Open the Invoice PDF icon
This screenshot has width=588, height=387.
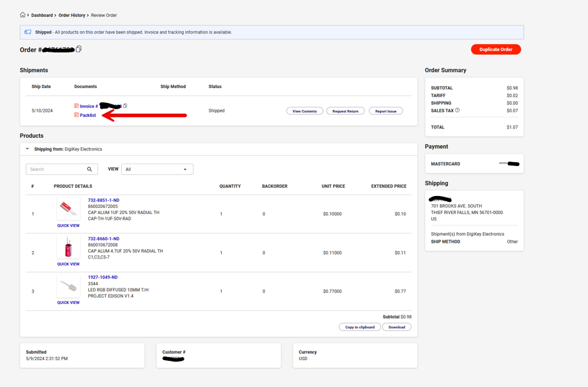coord(76,106)
